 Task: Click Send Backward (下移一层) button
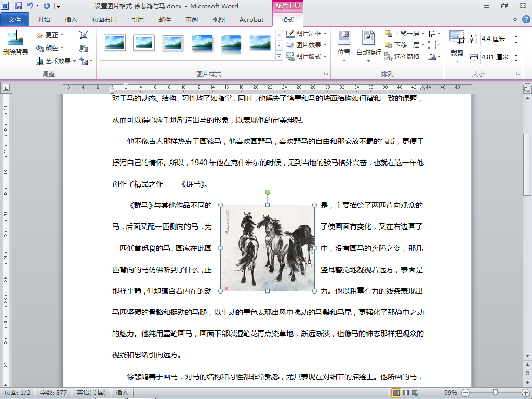(403, 45)
